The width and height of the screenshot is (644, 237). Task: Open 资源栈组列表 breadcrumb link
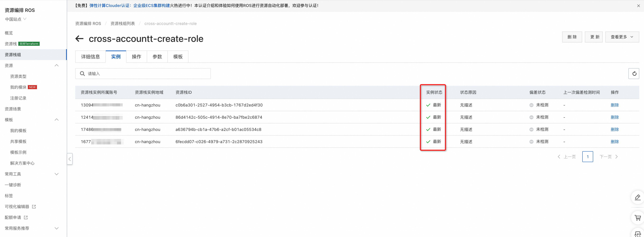[123, 24]
